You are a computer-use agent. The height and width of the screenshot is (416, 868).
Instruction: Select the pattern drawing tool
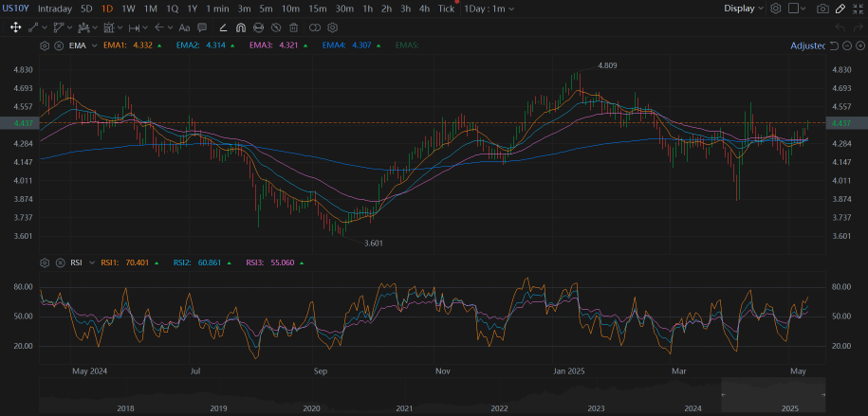pos(83,27)
